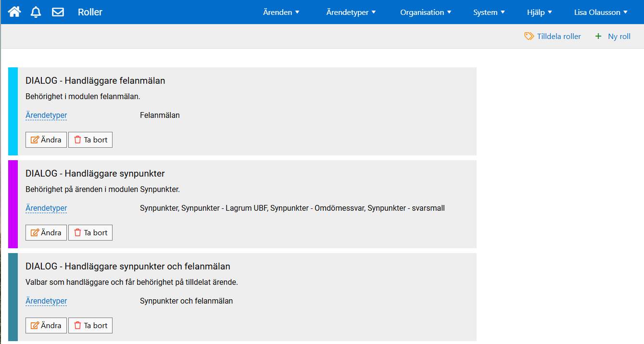The image size is (644, 344).
Task: Expand the Ärenden dropdown menu
Action: pyautogui.click(x=281, y=13)
